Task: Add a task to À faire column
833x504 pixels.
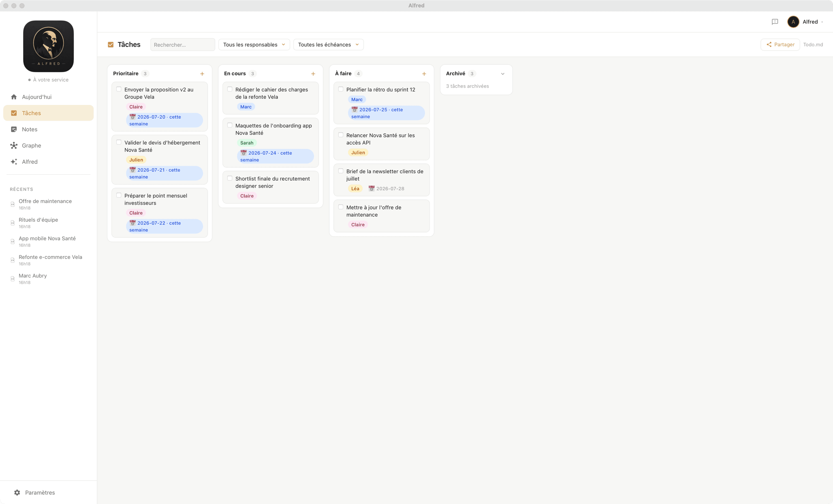Action: [x=424, y=74]
